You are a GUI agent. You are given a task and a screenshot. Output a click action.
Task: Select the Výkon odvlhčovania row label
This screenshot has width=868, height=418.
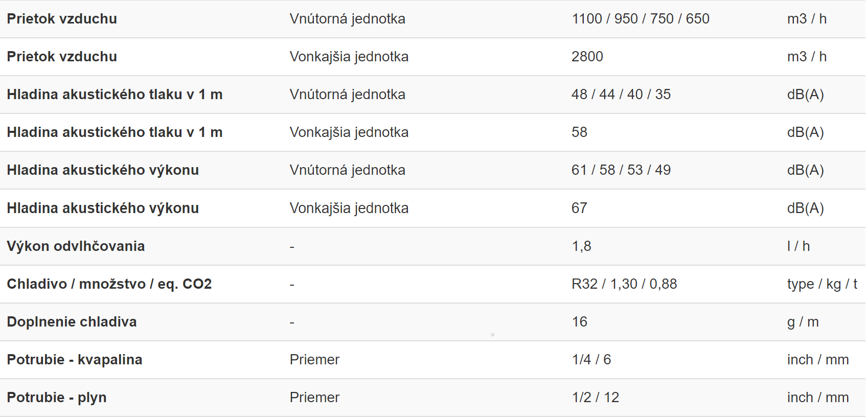click(76, 246)
